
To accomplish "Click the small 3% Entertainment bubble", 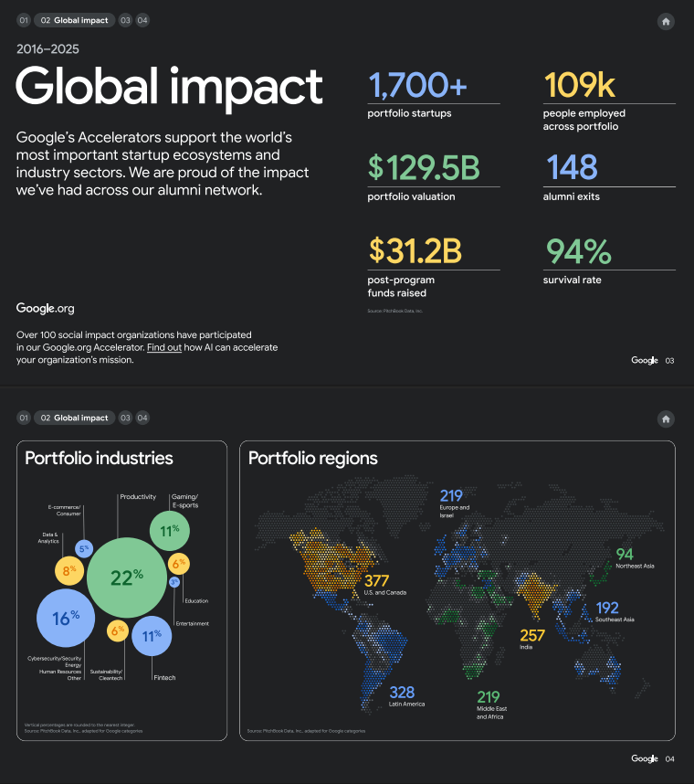I will [173, 582].
